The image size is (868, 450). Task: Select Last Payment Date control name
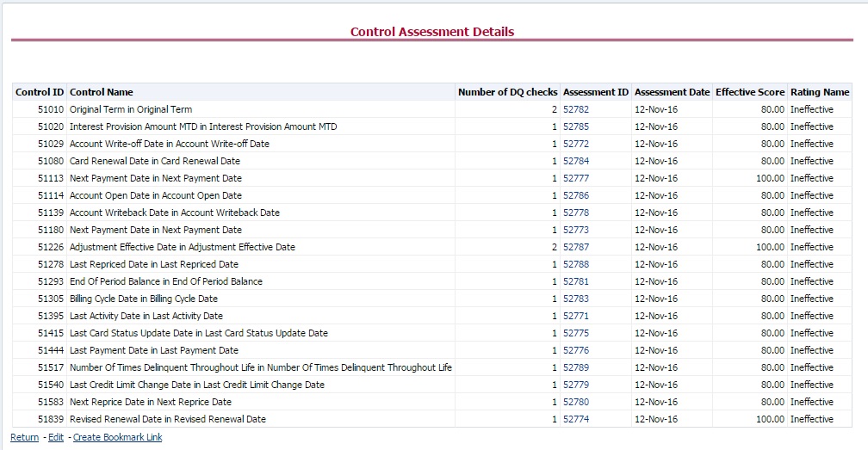pos(154,350)
